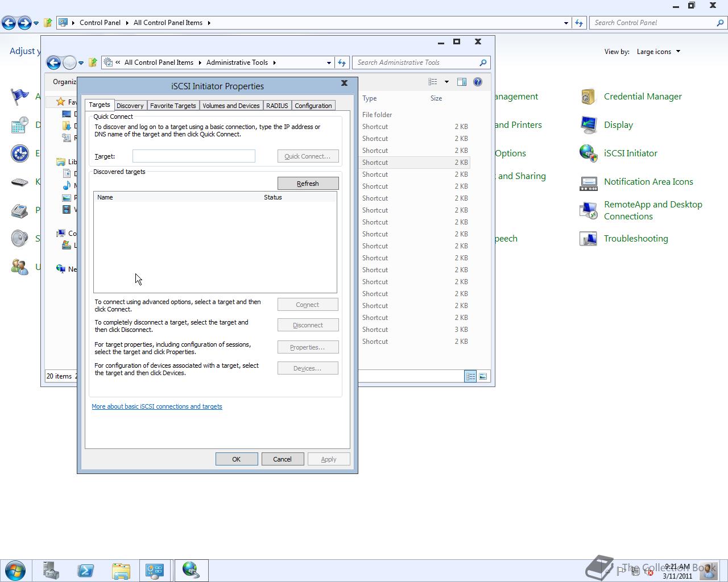Open Server Manager from taskbar

click(x=51, y=570)
